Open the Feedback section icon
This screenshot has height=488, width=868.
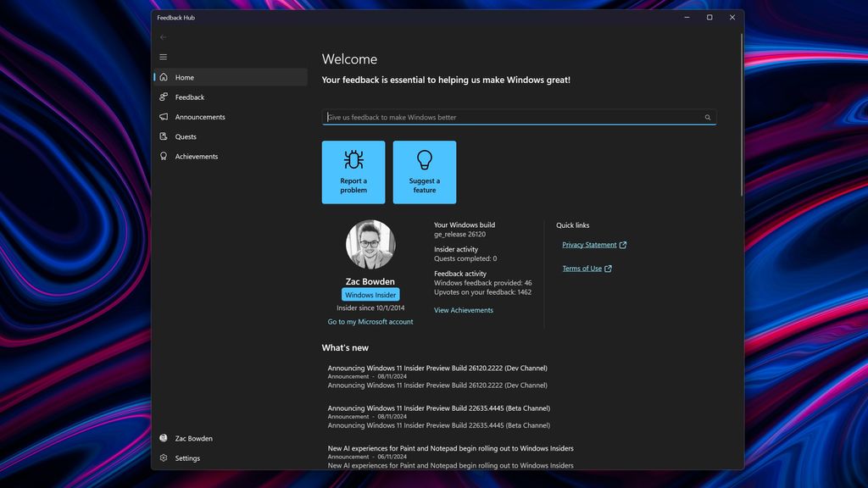coord(164,97)
